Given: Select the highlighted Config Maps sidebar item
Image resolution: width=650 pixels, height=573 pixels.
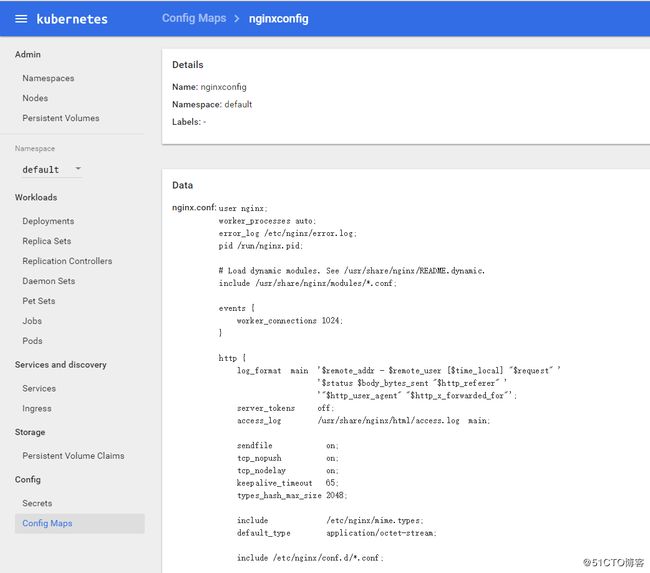Looking at the screenshot, I should (80, 523).
